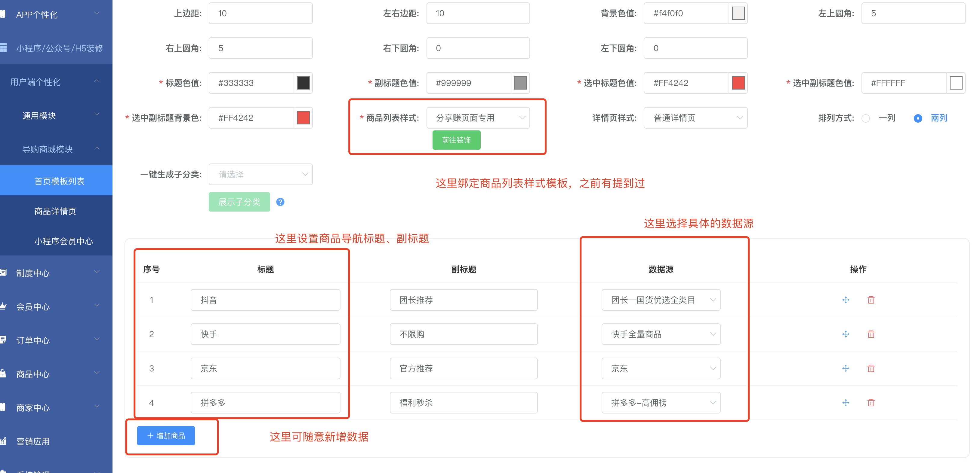Viewport: 980px width, 473px height.
Task: Click the 会员中心 crown icon
Action: (3, 306)
